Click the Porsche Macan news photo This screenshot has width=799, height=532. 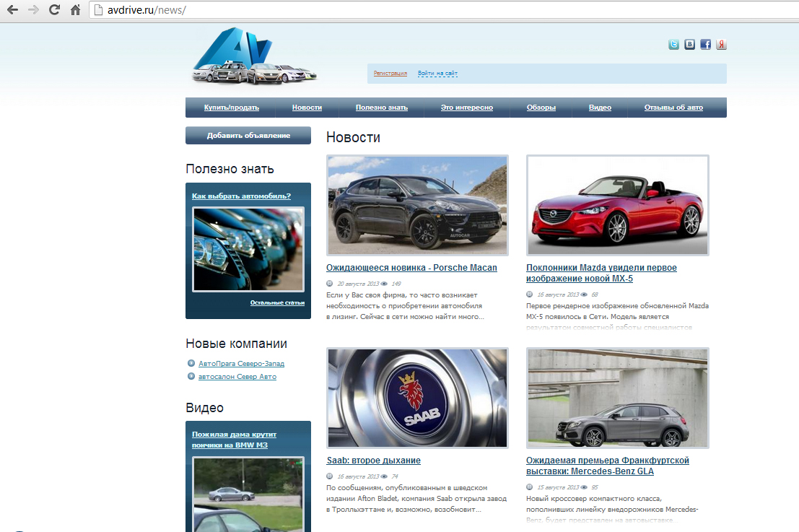[x=417, y=205]
